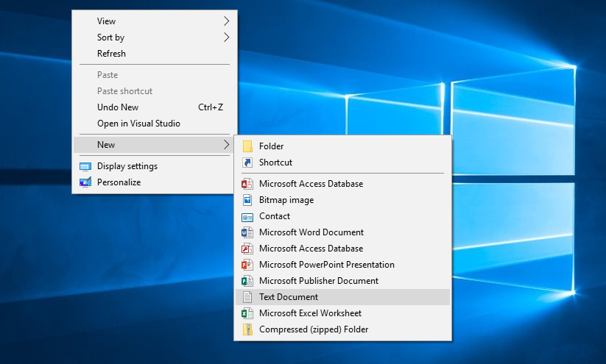Expand the Sort by submenu arrow
Screen dimensions: 606x364
pos(226,38)
